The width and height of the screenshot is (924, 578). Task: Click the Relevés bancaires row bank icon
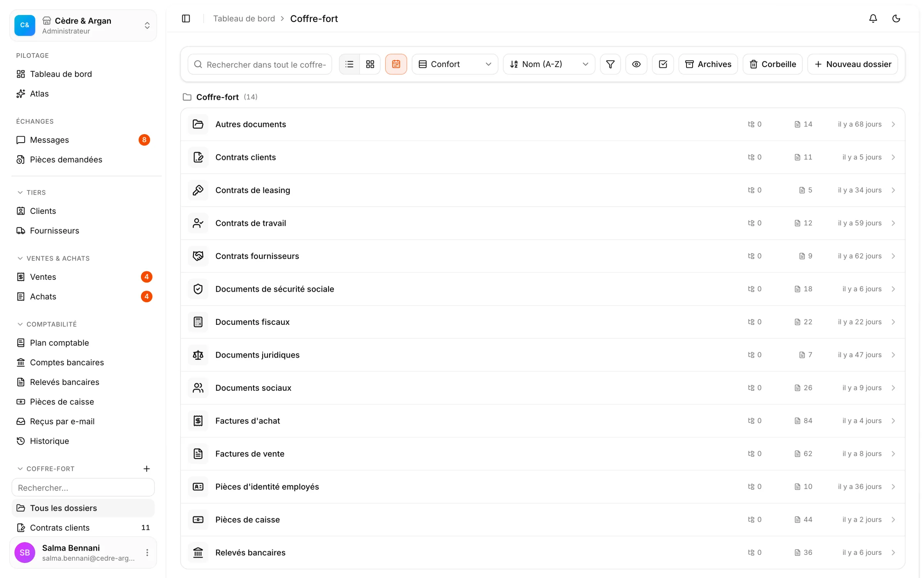198,553
